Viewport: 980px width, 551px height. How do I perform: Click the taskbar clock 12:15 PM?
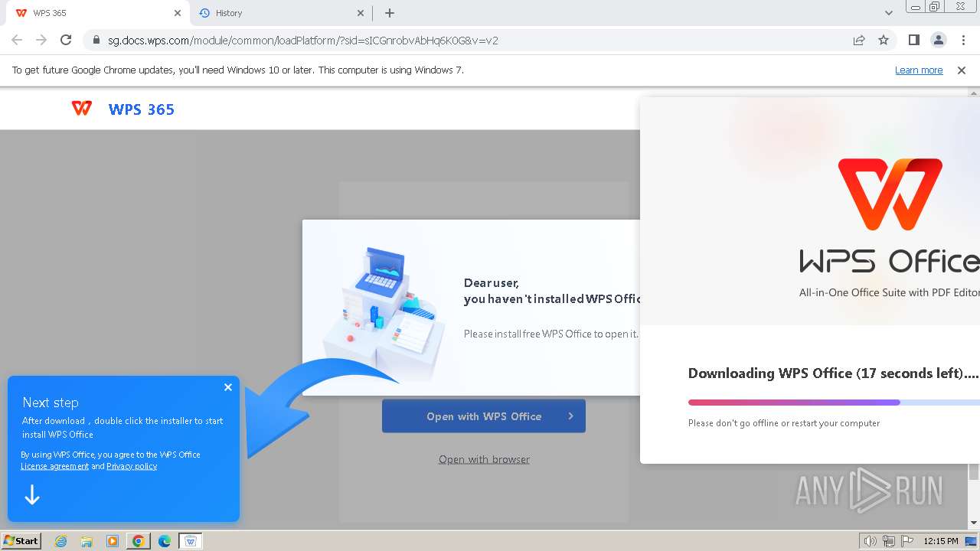pos(941,541)
